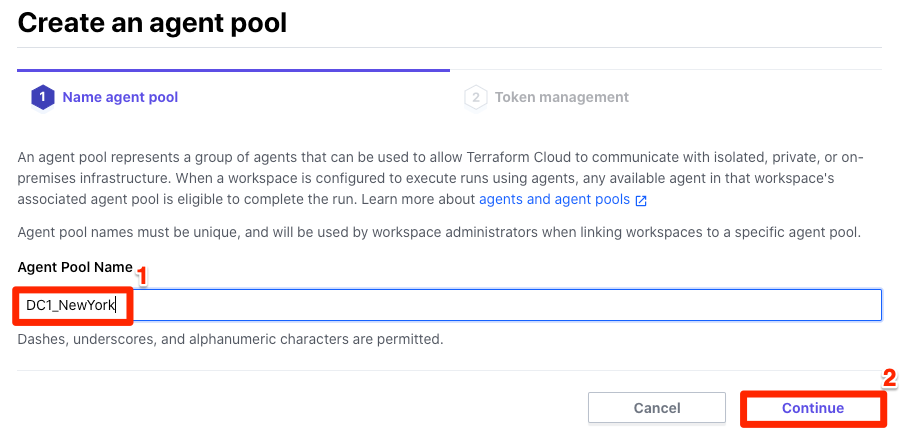Click the external link icon after the agent pools link
Image resolution: width=907 pixels, height=433 pixels.
[641, 201]
